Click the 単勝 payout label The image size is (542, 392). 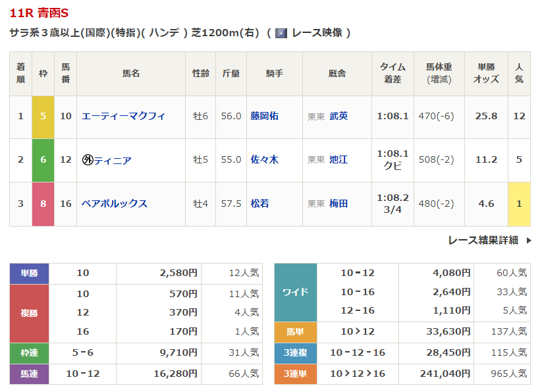(x=30, y=273)
